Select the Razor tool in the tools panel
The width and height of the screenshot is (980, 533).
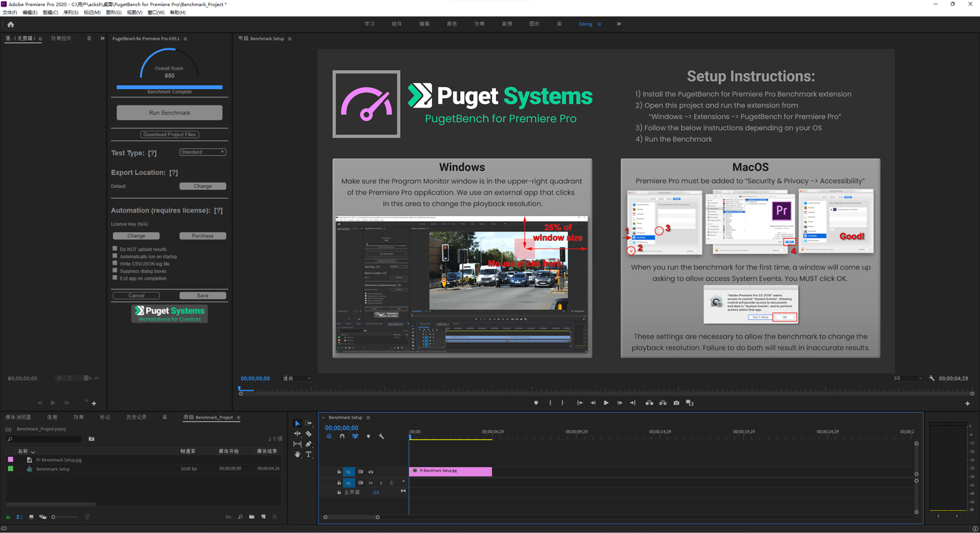click(308, 434)
